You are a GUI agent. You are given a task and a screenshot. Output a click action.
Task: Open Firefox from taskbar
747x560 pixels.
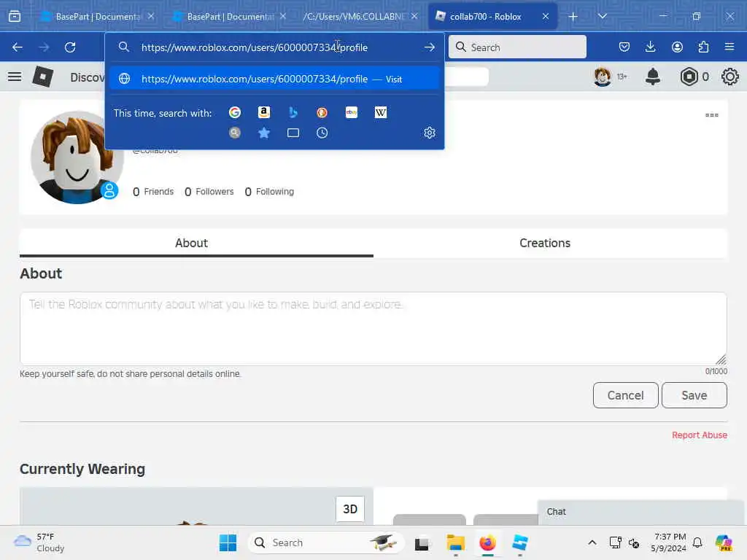(487, 542)
